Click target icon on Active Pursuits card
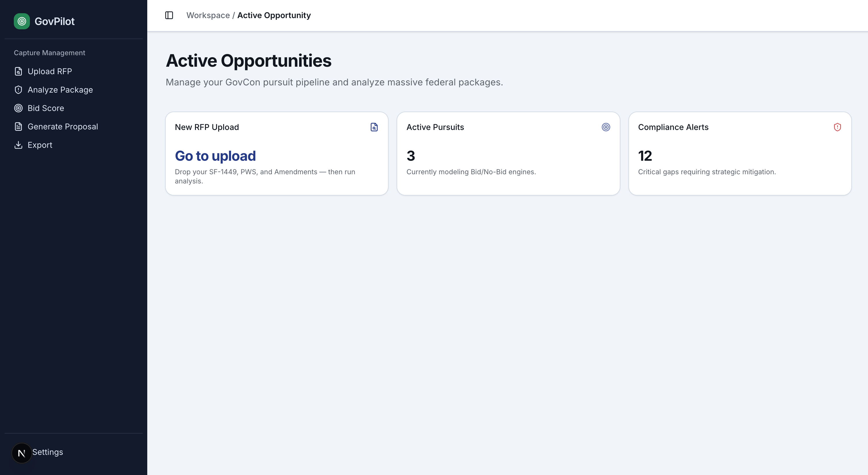Image resolution: width=868 pixels, height=475 pixels. (x=605, y=127)
